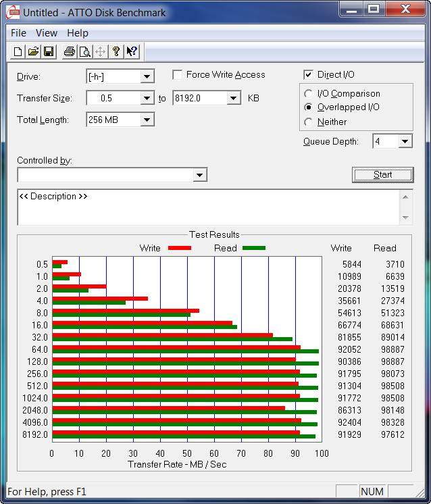Screen dimensions: 431x504
Task: Click the 64.0 row label in chart
Action: pos(40,349)
